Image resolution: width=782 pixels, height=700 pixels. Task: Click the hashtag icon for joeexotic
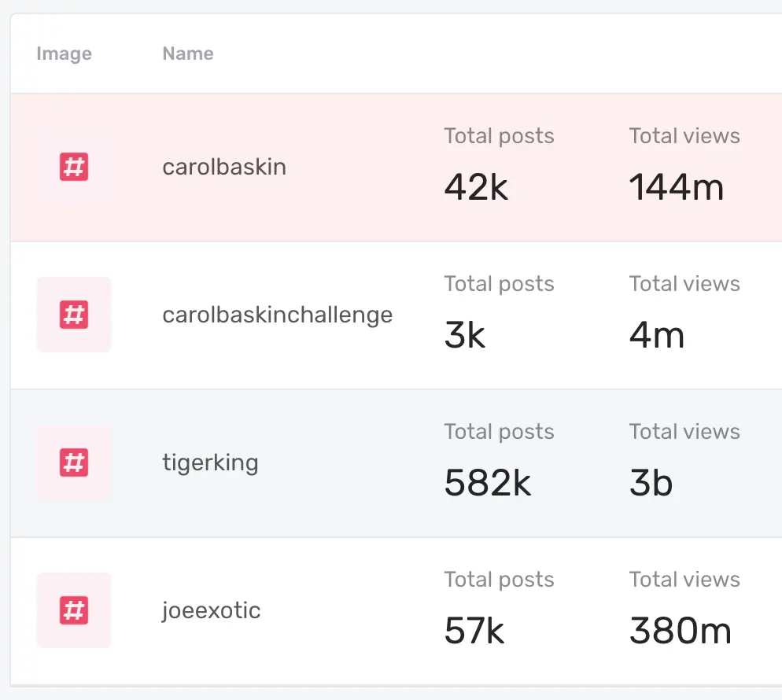pyautogui.click(x=74, y=610)
